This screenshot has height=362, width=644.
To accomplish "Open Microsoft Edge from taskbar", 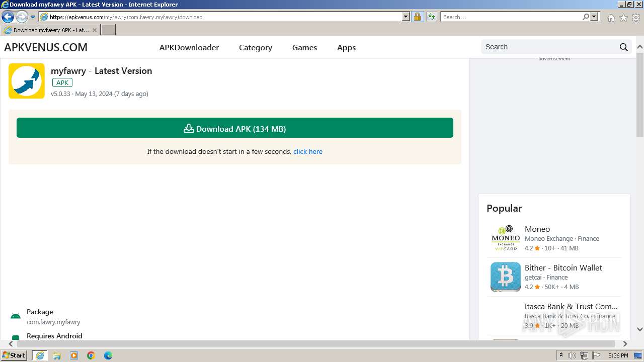I will pos(108,355).
